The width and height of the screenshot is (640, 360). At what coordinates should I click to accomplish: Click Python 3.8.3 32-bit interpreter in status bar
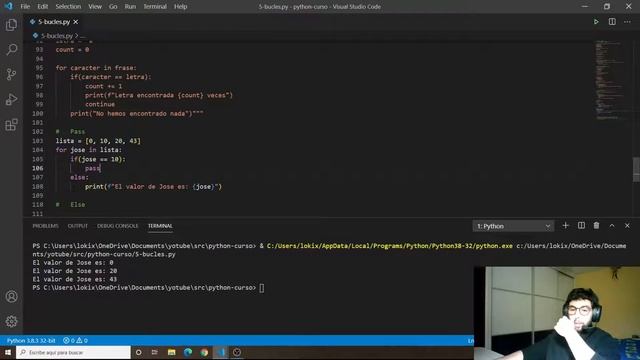point(31,340)
